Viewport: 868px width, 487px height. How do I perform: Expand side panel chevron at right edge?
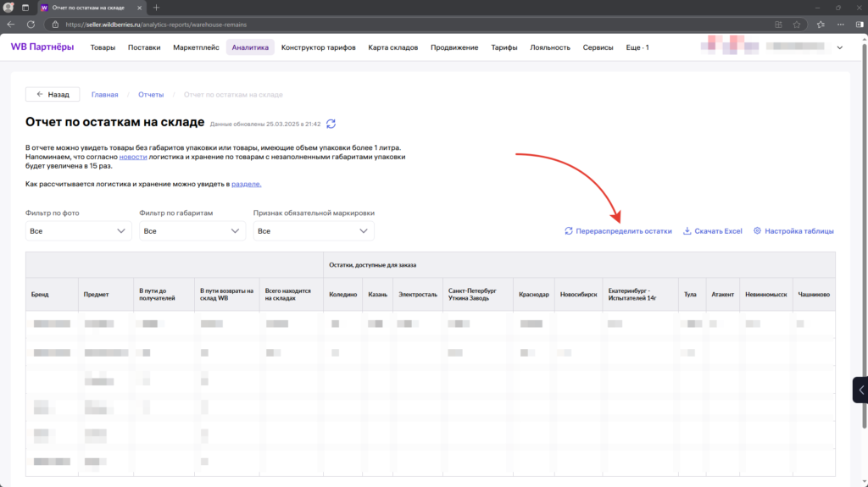861,390
